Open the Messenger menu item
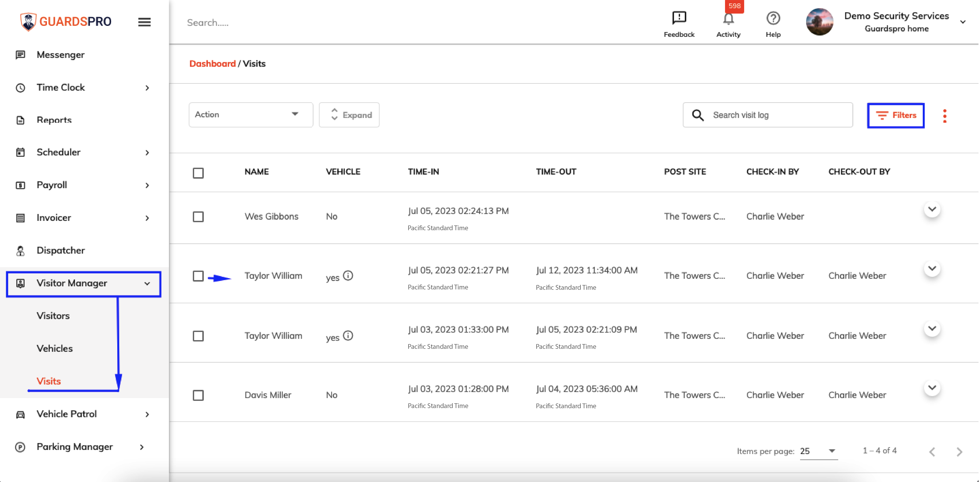This screenshot has width=980, height=482. tap(61, 55)
